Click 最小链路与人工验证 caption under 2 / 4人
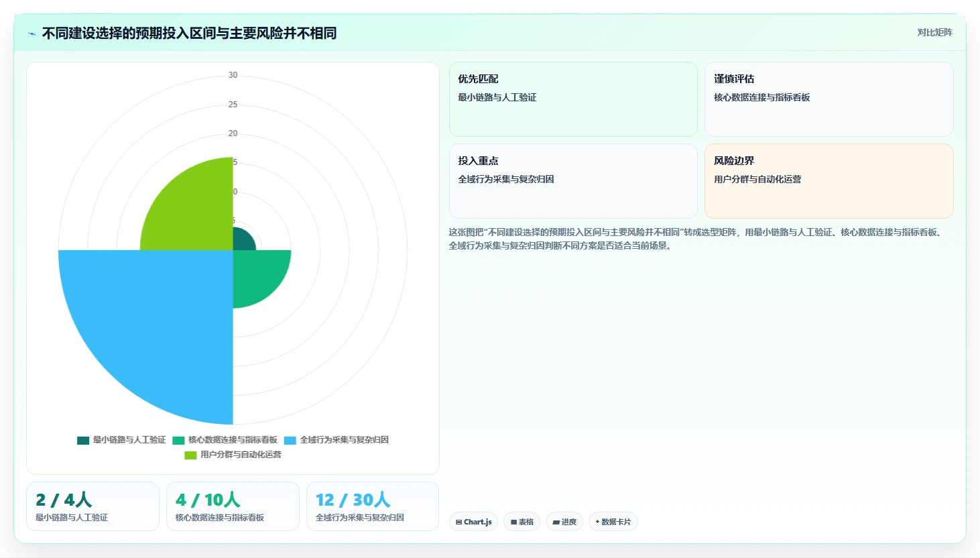Viewport: 980px width, 558px height. [x=72, y=518]
